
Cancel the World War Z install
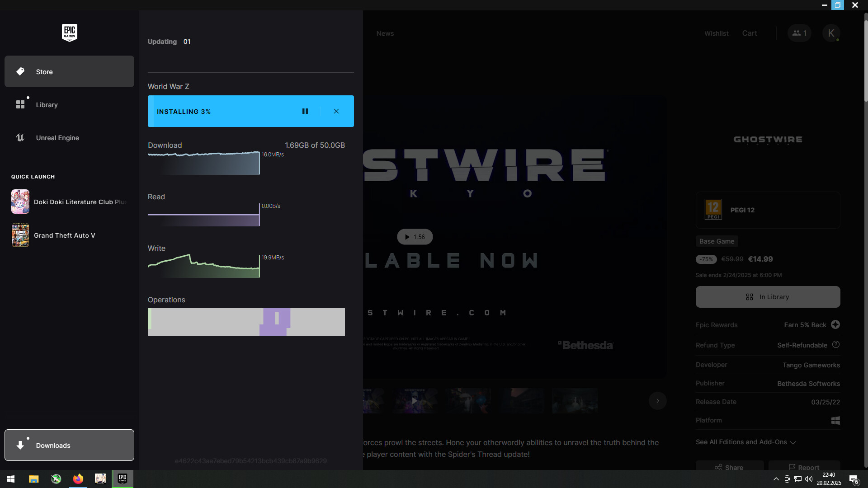click(336, 111)
